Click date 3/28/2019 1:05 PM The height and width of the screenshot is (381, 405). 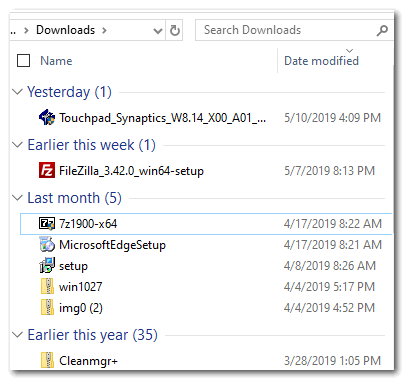point(332,361)
